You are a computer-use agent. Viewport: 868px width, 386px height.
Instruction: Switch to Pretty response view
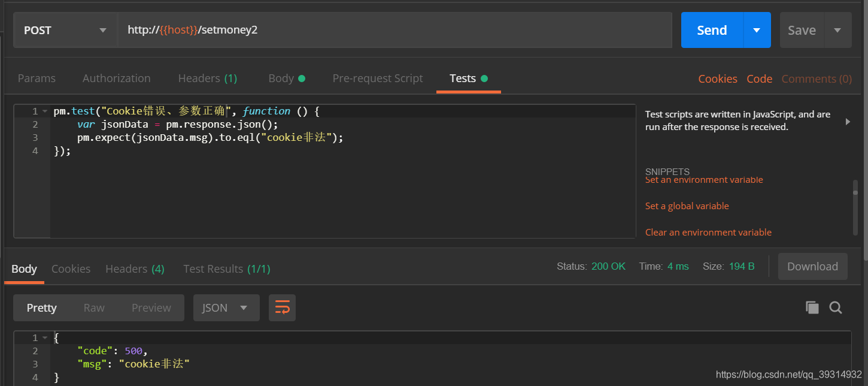(x=41, y=307)
